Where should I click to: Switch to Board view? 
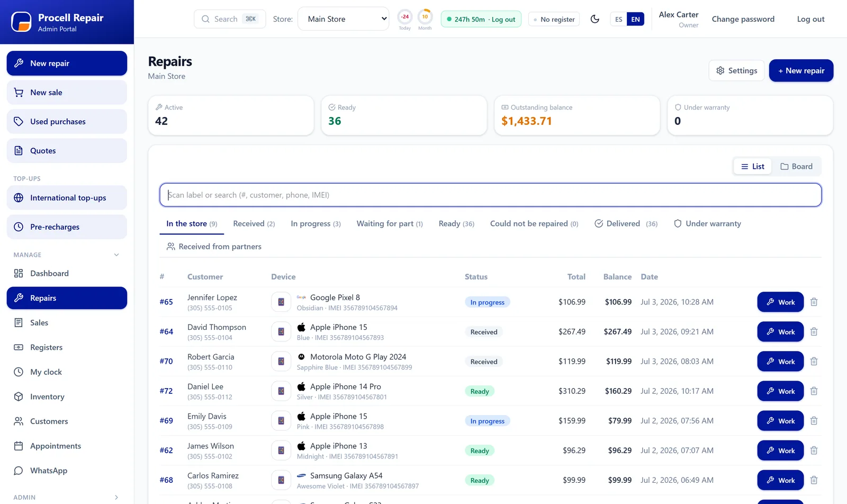(796, 166)
